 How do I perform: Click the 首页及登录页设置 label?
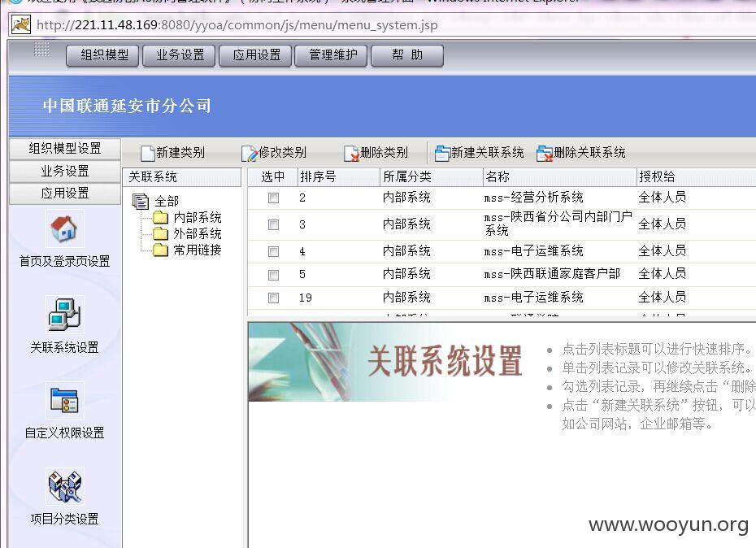tap(64, 262)
